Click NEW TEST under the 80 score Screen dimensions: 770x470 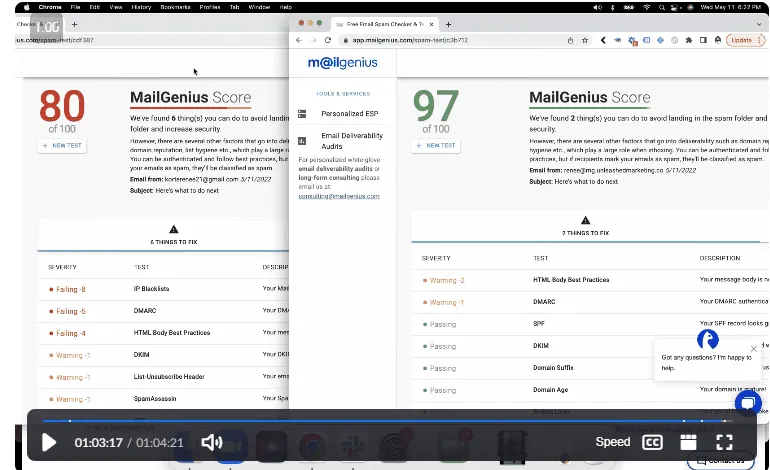point(62,145)
